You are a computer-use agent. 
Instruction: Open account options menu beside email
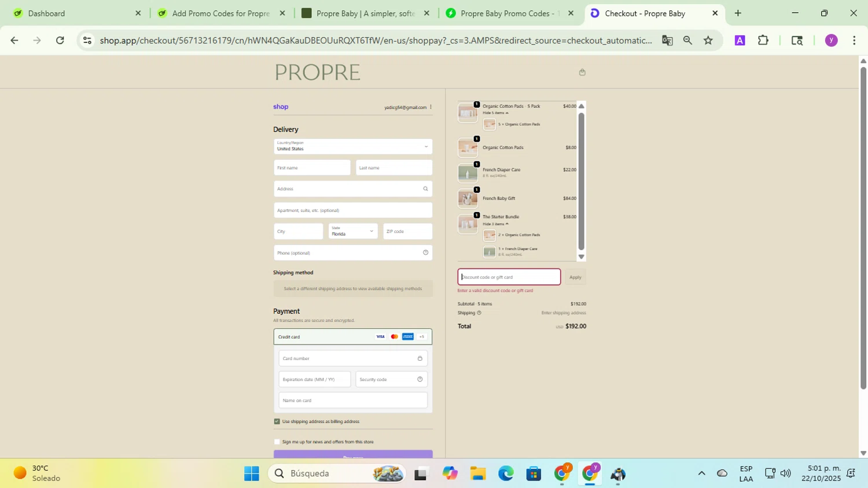431,107
